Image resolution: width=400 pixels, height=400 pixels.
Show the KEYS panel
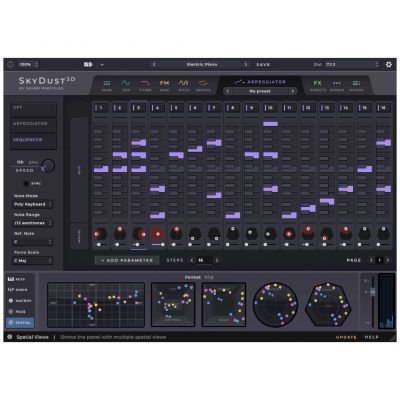click(x=20, y=279)
